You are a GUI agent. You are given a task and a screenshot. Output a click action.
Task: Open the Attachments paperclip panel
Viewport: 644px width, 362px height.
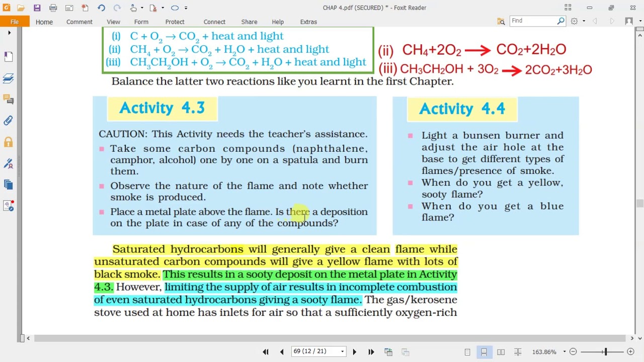(x=9, y=121)
